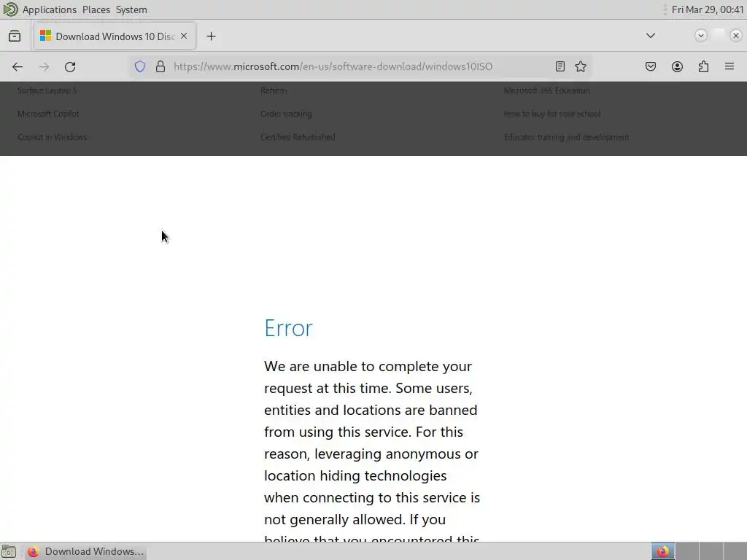Open the tracking protection shield
Viewport: 747px width, 560px height.
click(x=139, y=66)
